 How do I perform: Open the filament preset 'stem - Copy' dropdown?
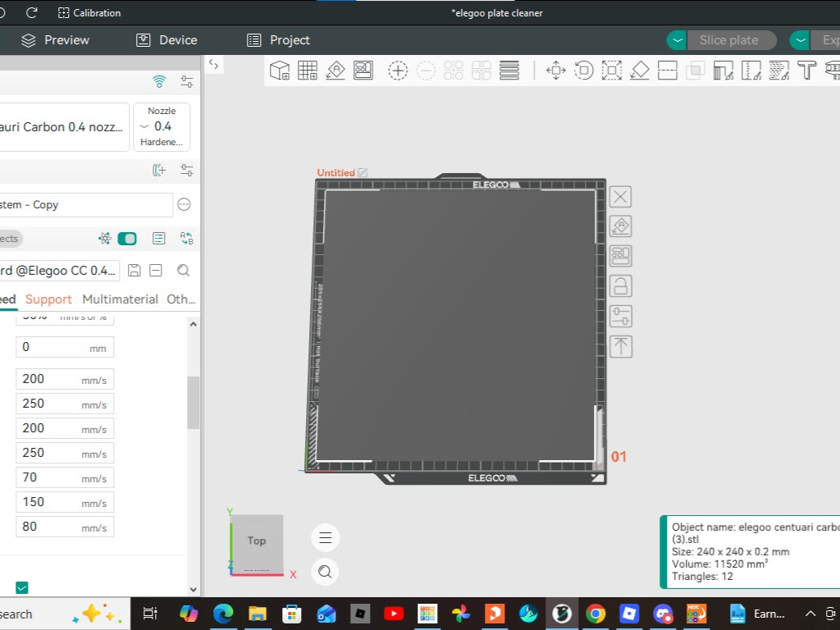[85, 204]
